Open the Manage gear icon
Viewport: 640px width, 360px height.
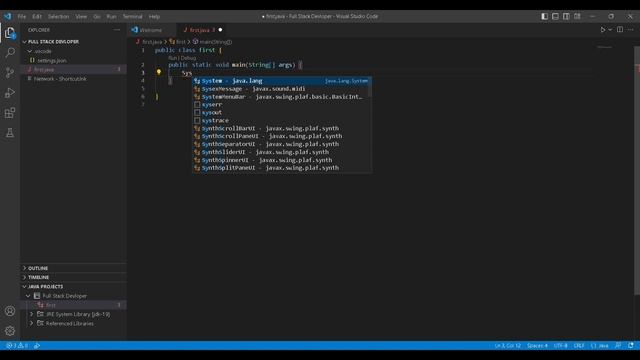10,331
